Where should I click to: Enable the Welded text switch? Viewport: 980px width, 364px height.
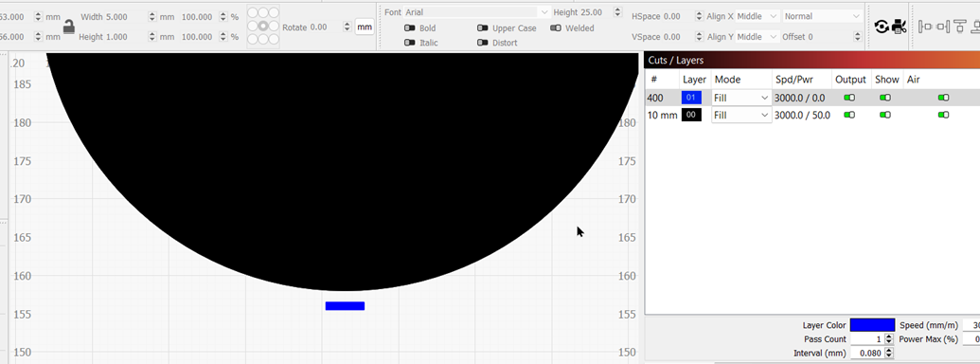coord(556,28)
